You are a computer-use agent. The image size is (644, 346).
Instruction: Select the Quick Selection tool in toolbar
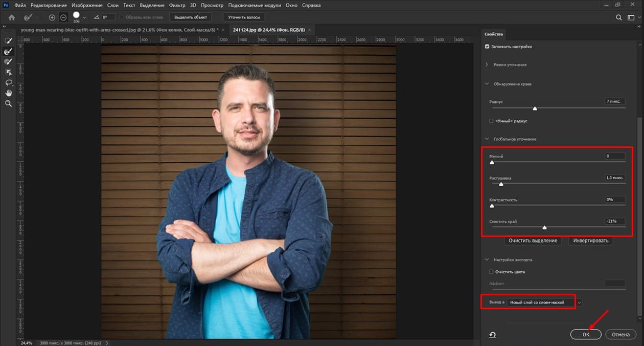[x=8, y=40]
